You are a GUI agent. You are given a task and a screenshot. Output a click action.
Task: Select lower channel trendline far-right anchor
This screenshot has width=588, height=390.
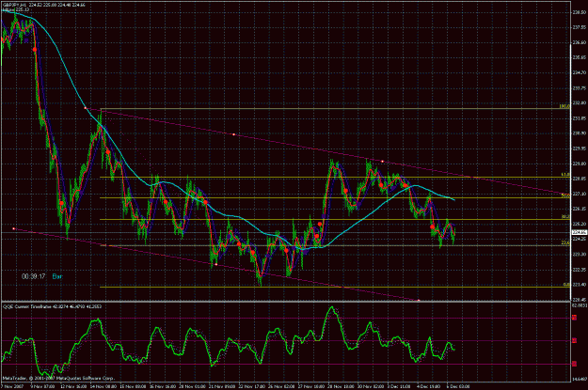coord(419,300)
